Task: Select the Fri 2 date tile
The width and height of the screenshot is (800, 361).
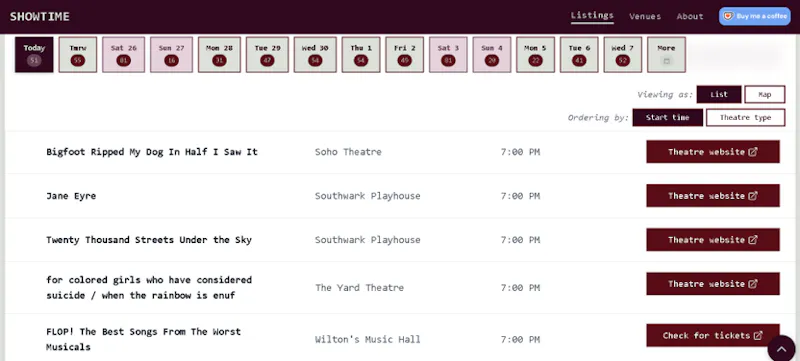Action: click(405, 55)
